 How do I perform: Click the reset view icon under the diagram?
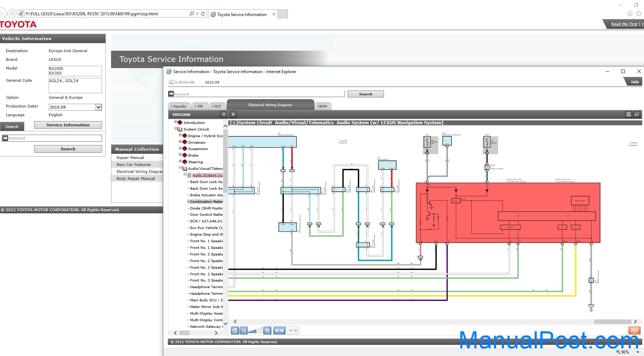pyautogui.click(x=235, y=331)
